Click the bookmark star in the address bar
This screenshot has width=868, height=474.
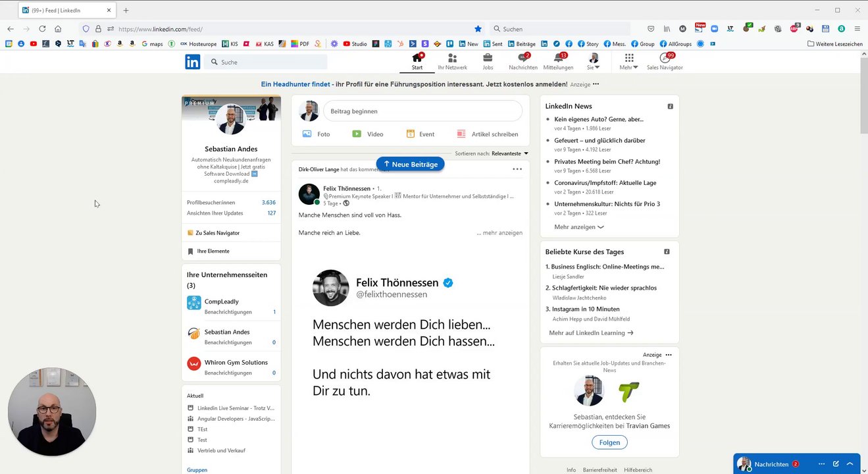click(478, 29)
